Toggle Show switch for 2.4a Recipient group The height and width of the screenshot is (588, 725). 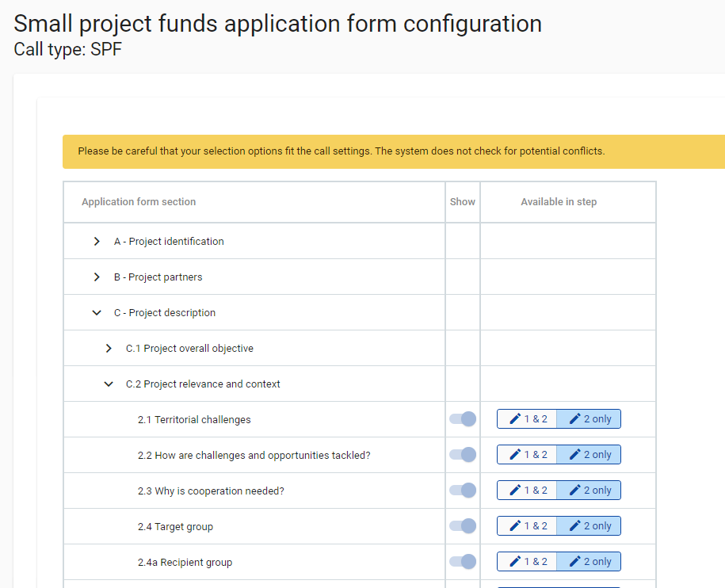(463, 562)
